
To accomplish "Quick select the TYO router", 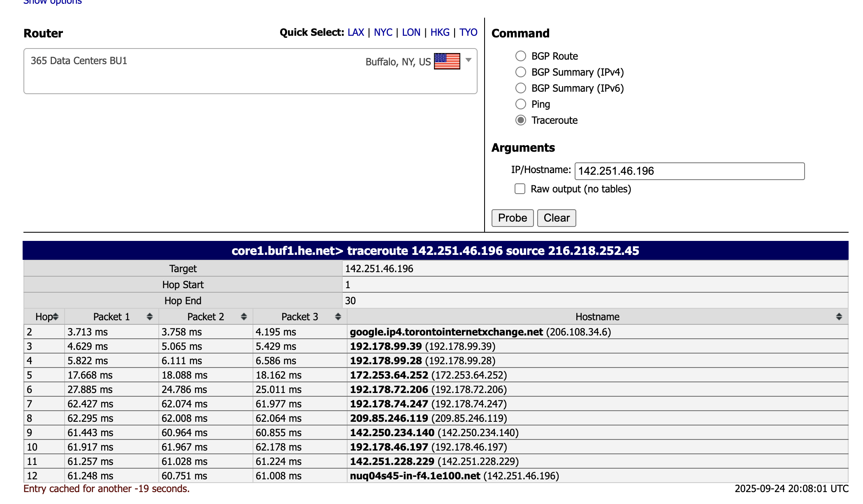I will click(x=468, y=32).
